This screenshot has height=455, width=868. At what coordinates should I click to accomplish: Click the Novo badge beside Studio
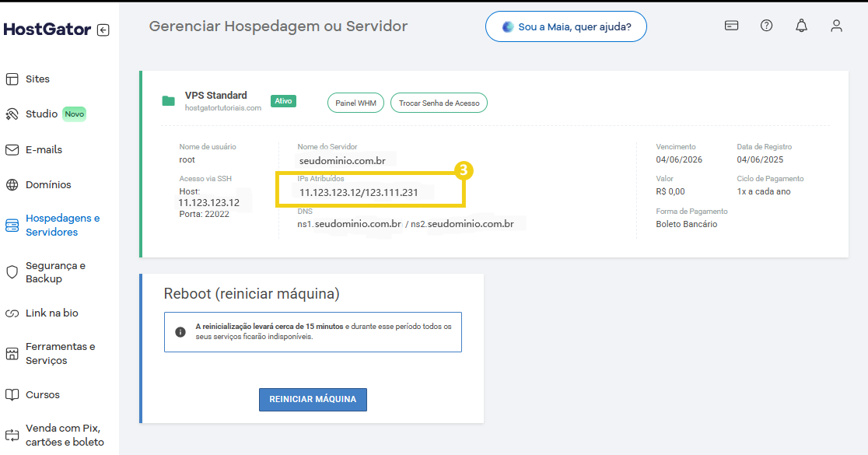pyautogui.click(x=74, y=114)
